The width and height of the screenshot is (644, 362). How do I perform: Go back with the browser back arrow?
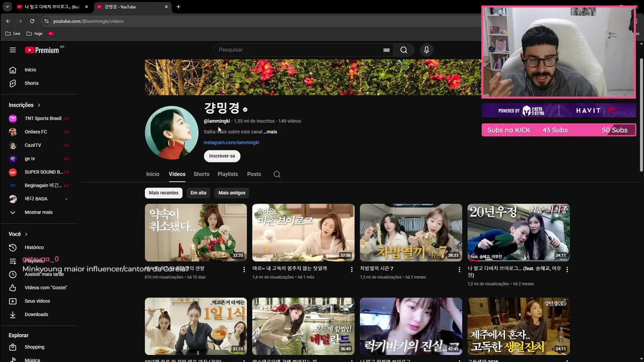click(8, 21)
